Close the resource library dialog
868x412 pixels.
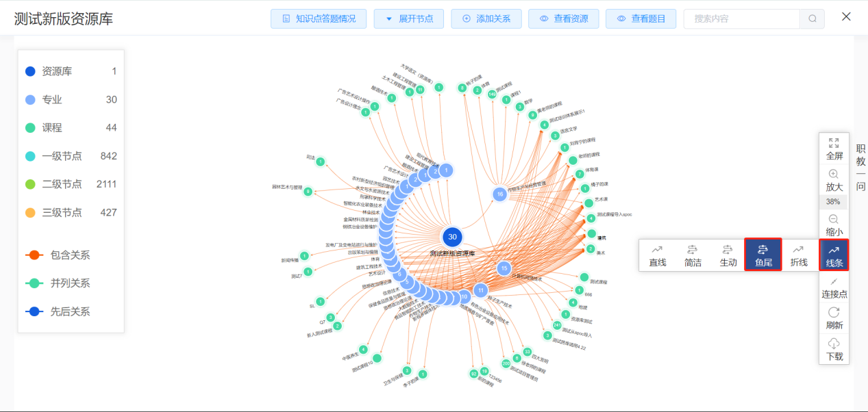846,16
